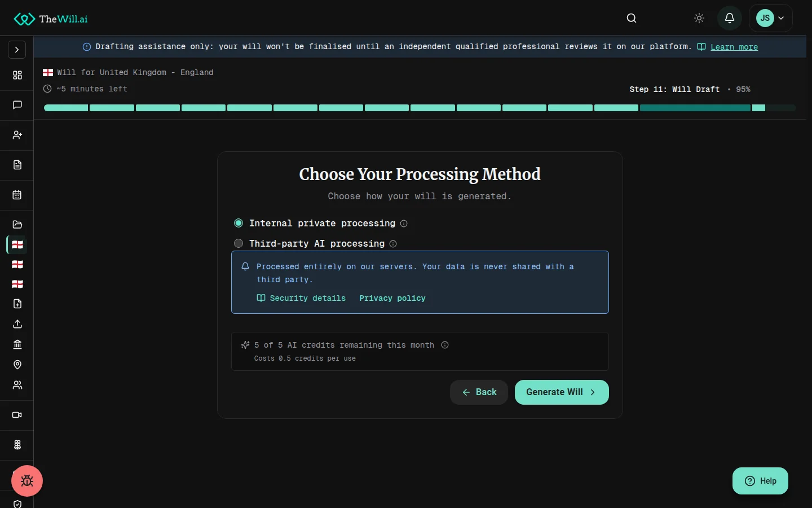This screenshot has width=812, height=508.
Task: Show info for Third-party AI processing
Action: click(393, 244)
